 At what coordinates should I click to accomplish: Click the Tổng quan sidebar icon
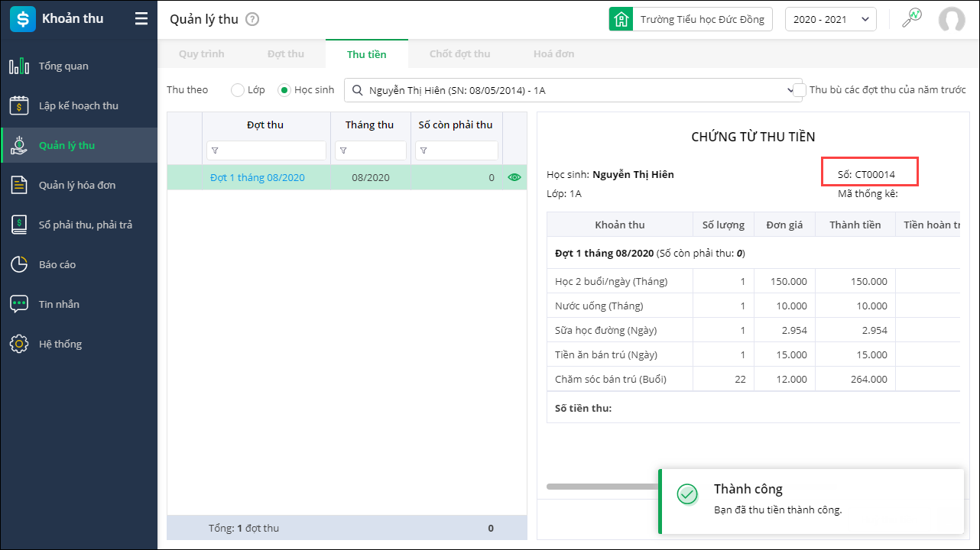(19, 66)
